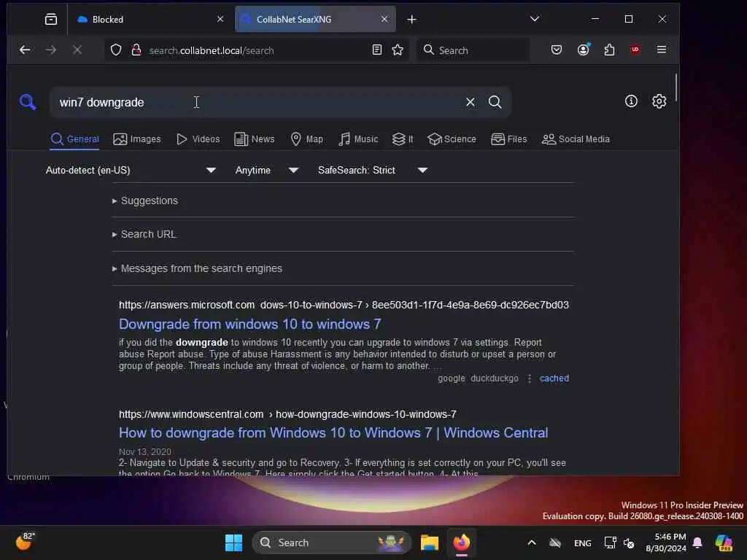This screenshot has height=560, width=747.
Task: Click the address bar URL
Action: (x=211, y=50)
